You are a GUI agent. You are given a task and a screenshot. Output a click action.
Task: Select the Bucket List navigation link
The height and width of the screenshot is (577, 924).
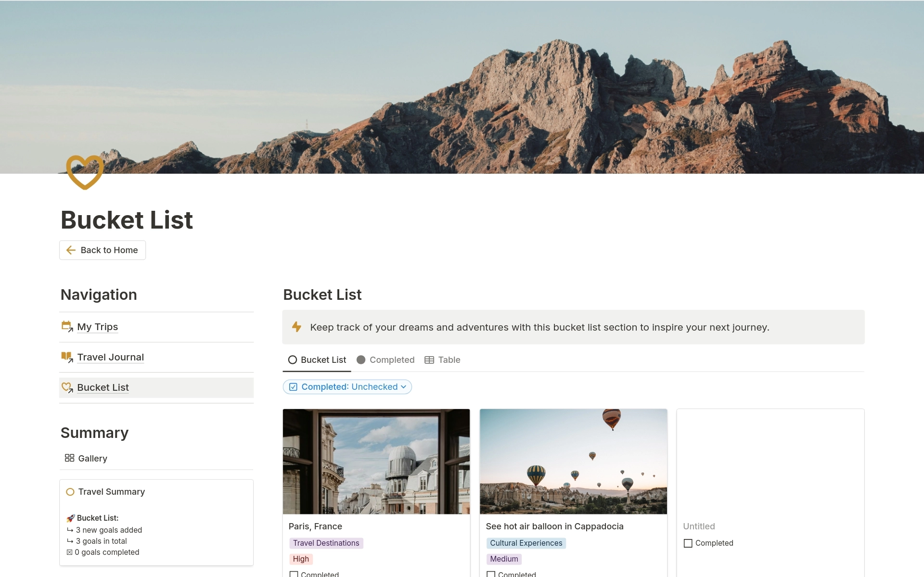[x=103, y=386]
